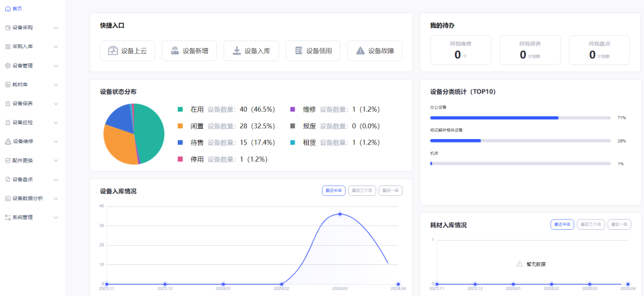Click the 设备新增 router icon
The height and width of the screenshot is (296, 644).
175,51
